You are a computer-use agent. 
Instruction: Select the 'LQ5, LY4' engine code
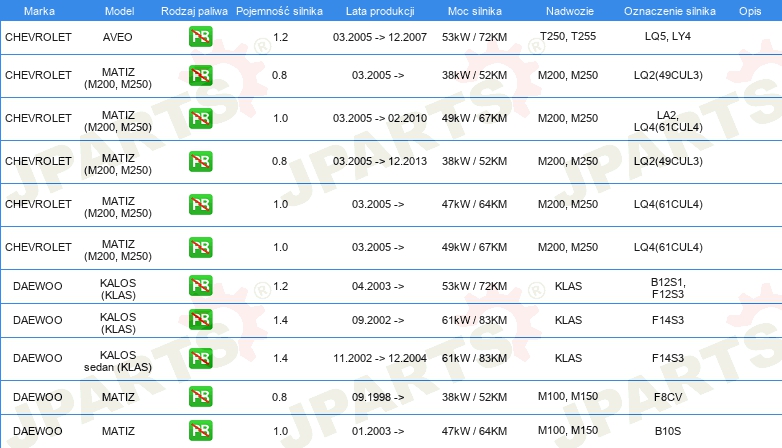(x=668, y=36)
